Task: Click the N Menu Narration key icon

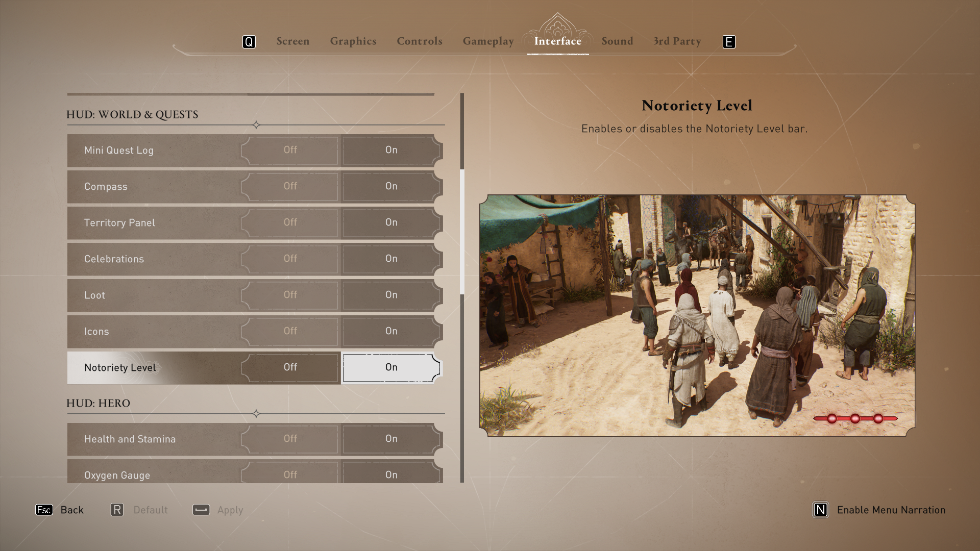Action: tap(820, 510)
